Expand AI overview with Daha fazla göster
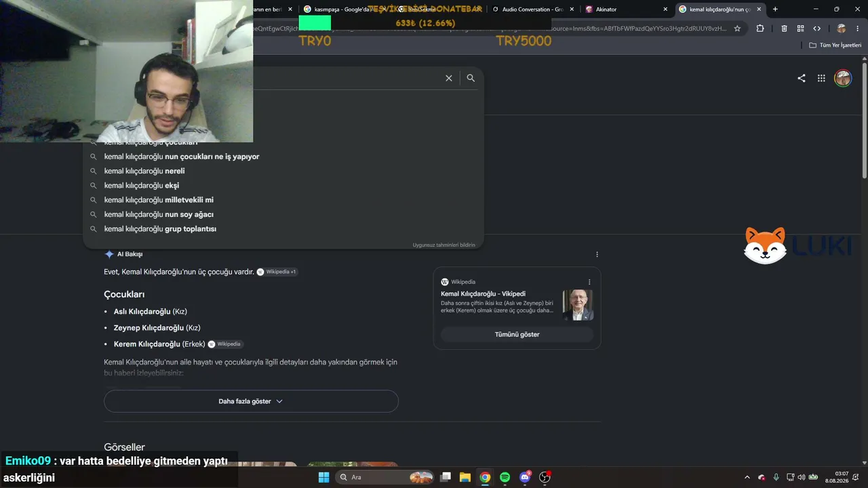 coord(251,401)
